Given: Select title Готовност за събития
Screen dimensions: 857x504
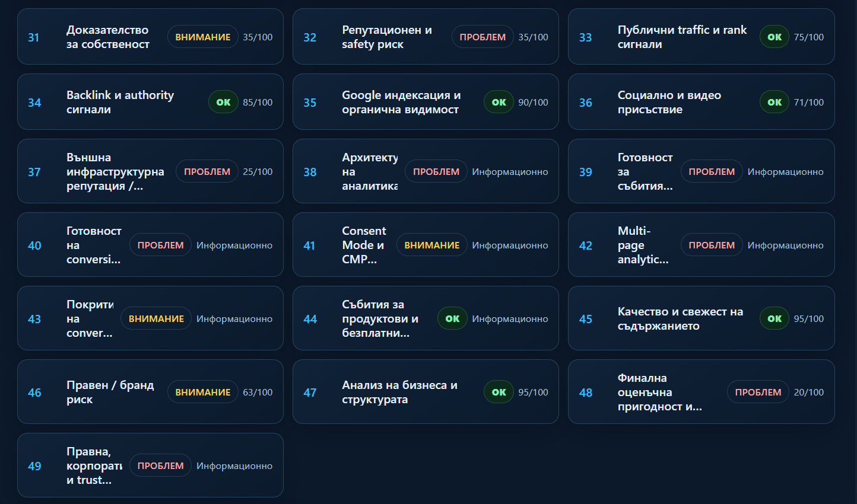Looking at the screenshot, I should [645, 171].
